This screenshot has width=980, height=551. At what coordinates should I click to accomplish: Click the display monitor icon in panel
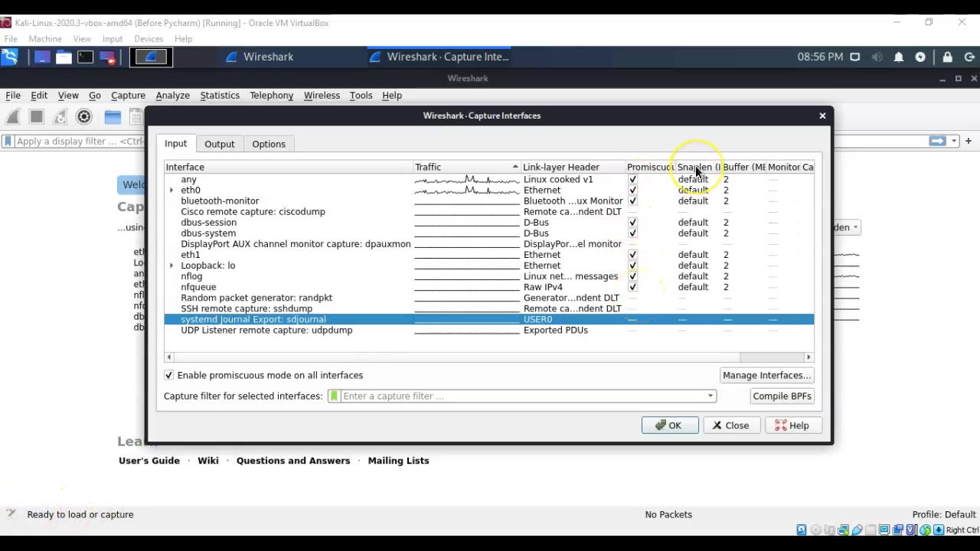pyautogui.click(x=855, y=57)
